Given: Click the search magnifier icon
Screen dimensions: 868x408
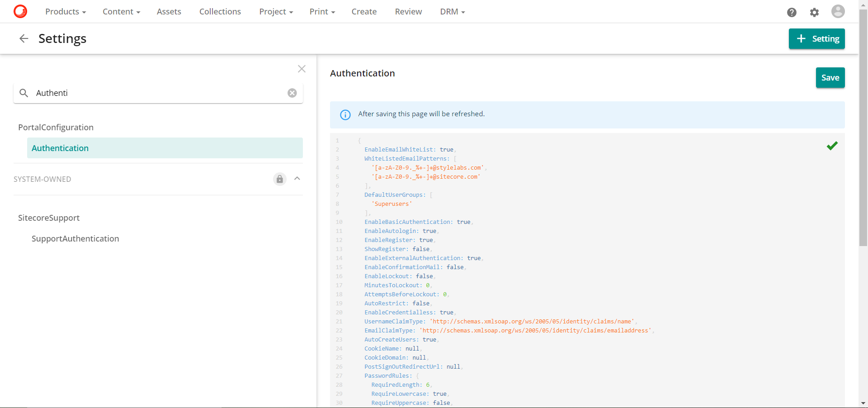Looking at the screenshot, I should click(24, 93).
